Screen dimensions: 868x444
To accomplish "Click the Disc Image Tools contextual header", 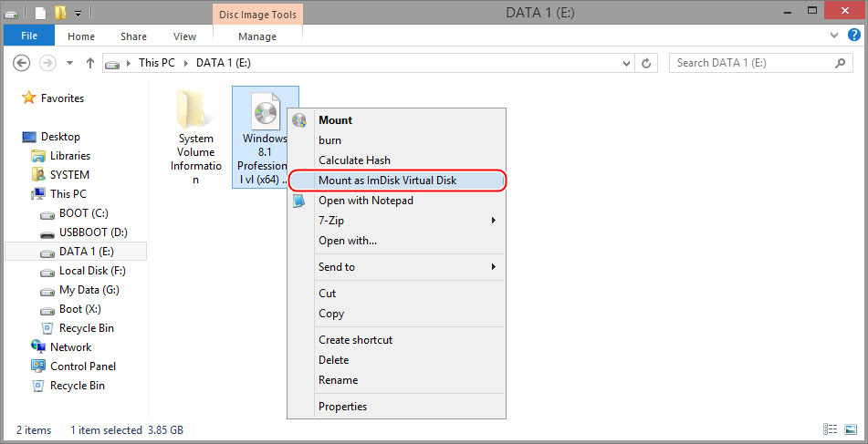I will [257, 15].
